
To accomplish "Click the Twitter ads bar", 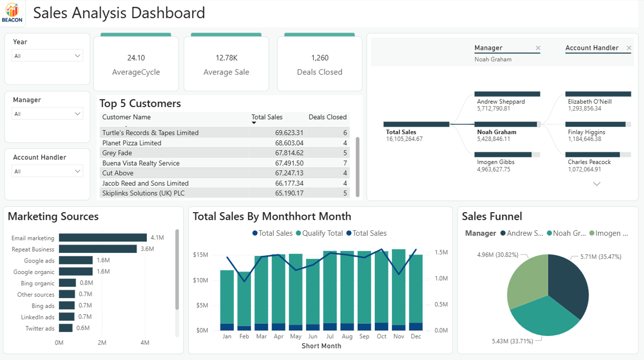I will coord(65,328).
